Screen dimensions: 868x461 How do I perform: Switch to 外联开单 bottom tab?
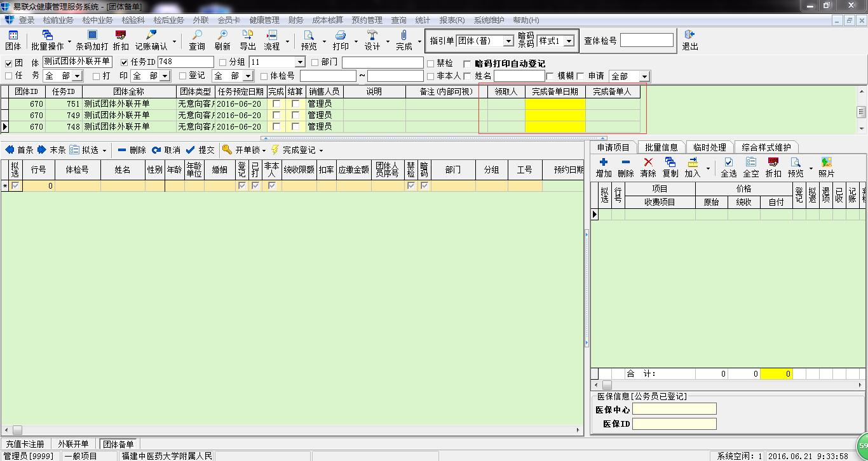click(x=73, y=444)
